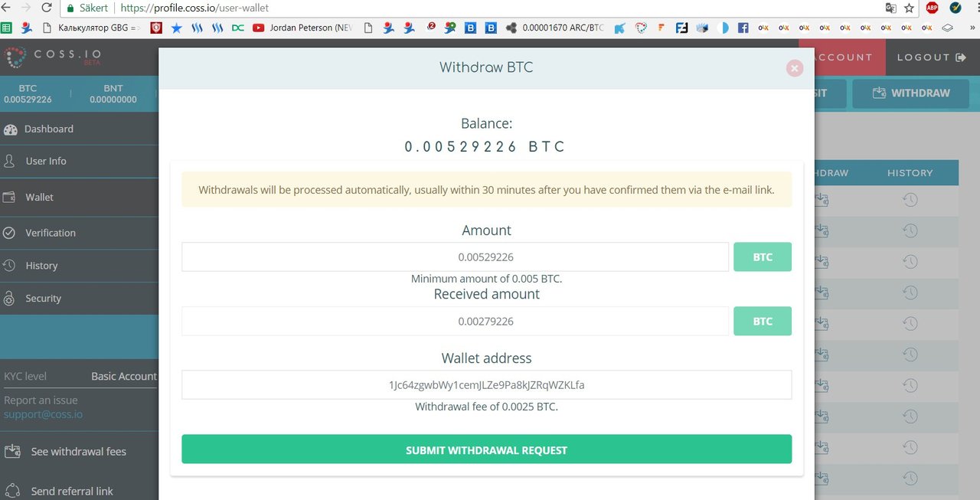
Task: Open Dashboard from sidebar
Action: tap(49, 129)
